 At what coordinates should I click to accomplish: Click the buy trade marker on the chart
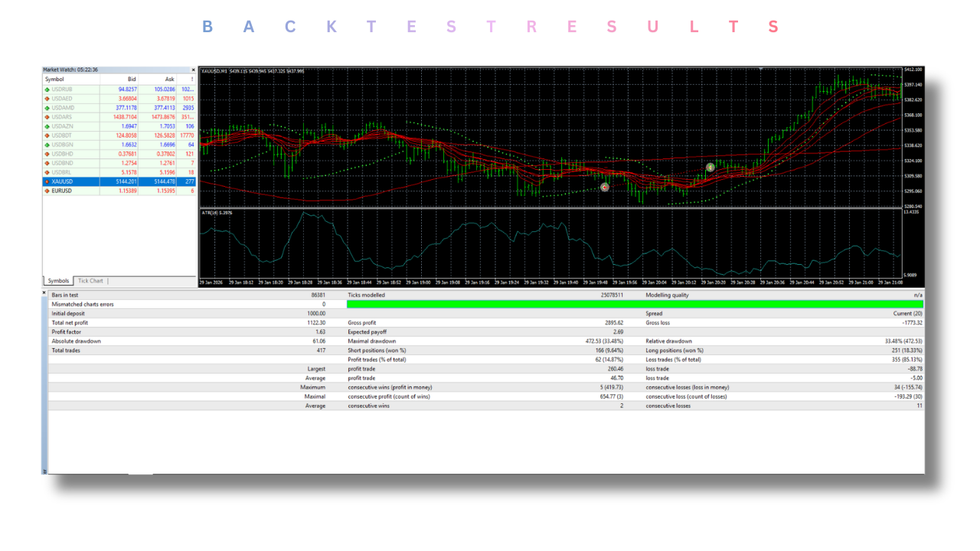point(710,167)
